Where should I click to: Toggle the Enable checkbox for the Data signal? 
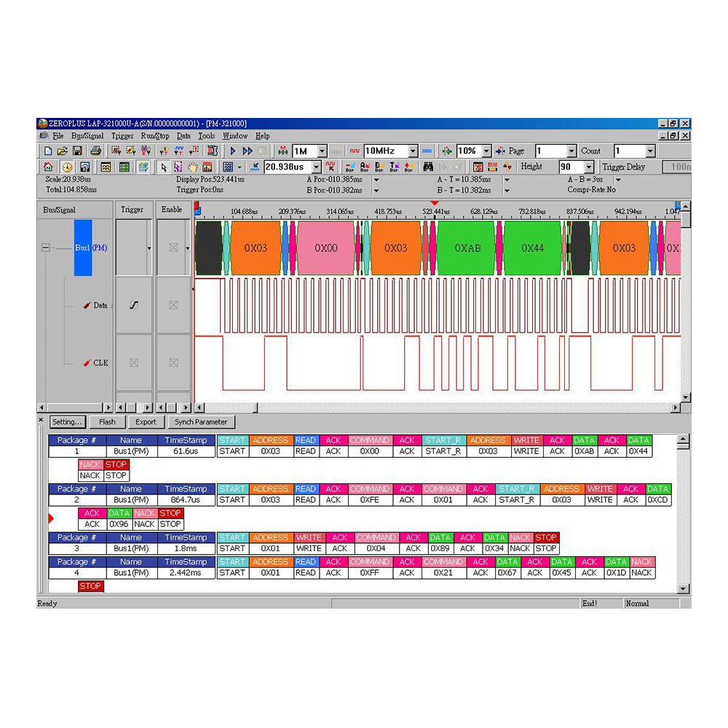pyautogui.click(x=173, y=305)
